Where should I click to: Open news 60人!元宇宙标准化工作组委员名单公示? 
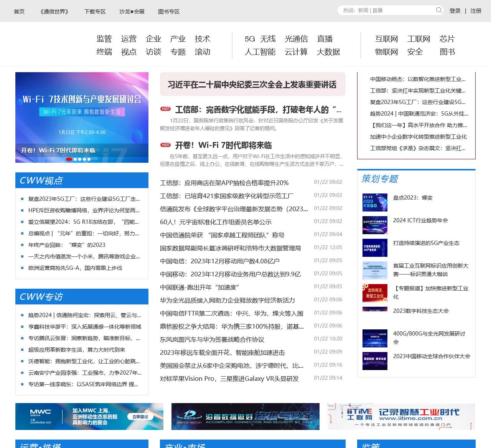(x=216, y=222)
